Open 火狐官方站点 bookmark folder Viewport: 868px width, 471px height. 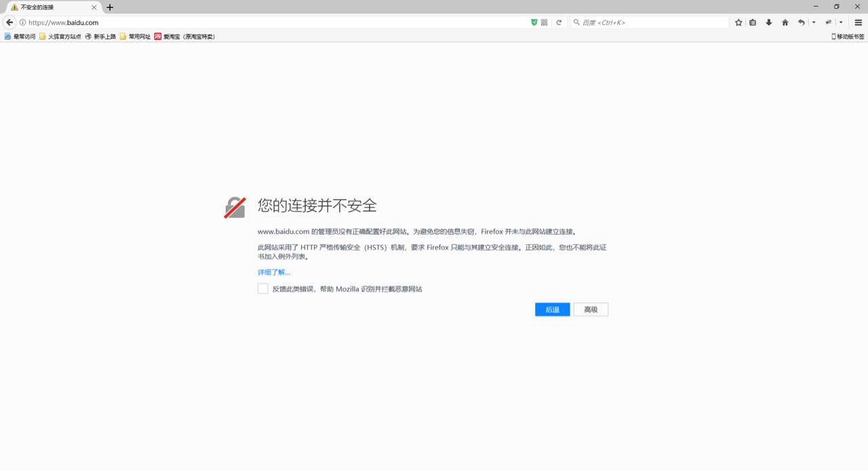(60, 37)
